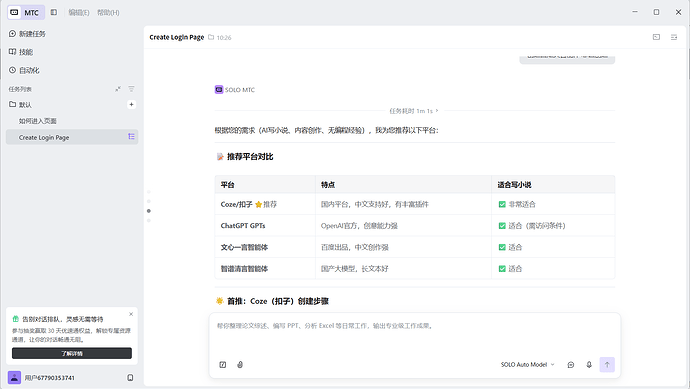The width and height of the screenshot is (690, 389).
Task: Click the truncated user message bubble
Action: coord(567,59)
